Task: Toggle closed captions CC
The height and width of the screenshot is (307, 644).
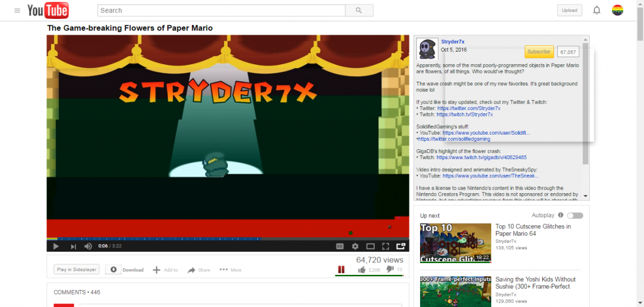Action: tap(340, 246)
